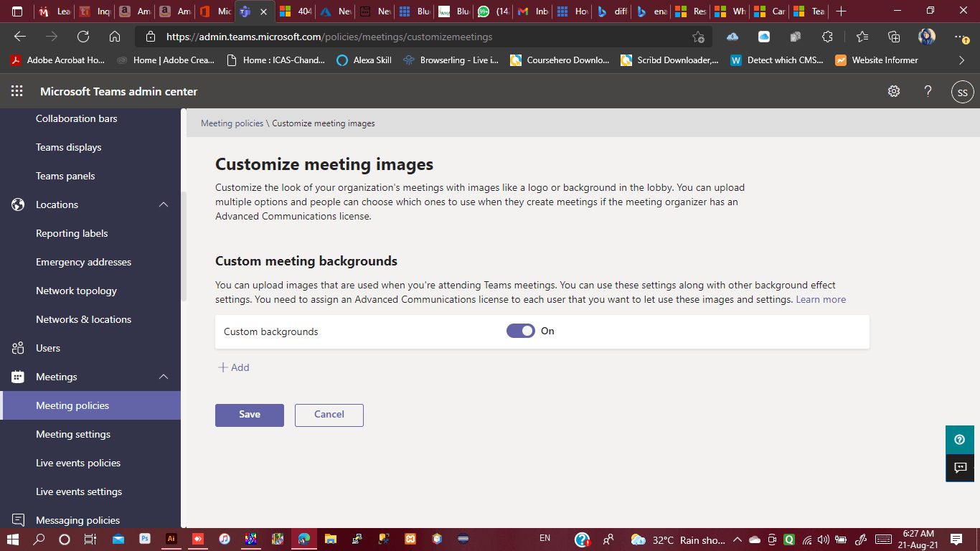980x551 pixels.
Task: Save the custom meeting image settings
Action: (x=250, y=415)
